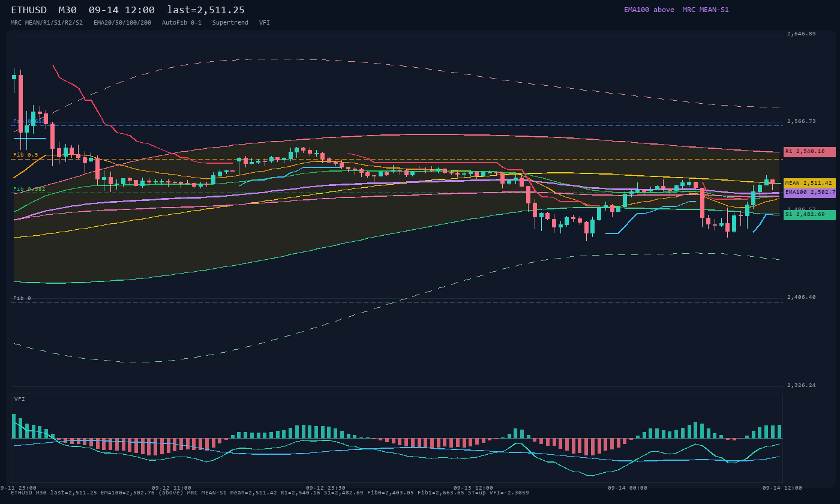
Task: Click the R1 2,540.16 price tag
Action: click(809, 152)
